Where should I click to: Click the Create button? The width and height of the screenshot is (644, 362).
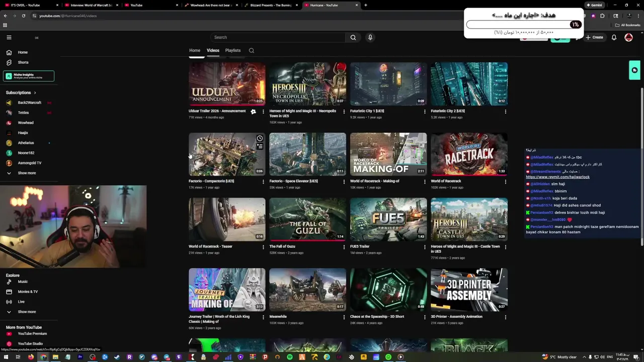(594, 37)
